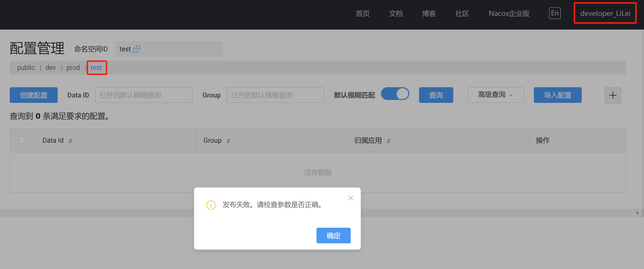Screen dimensions: 644x269
Task: Open the Nacos企业版 menu link
Action: [x=509, y=13]
